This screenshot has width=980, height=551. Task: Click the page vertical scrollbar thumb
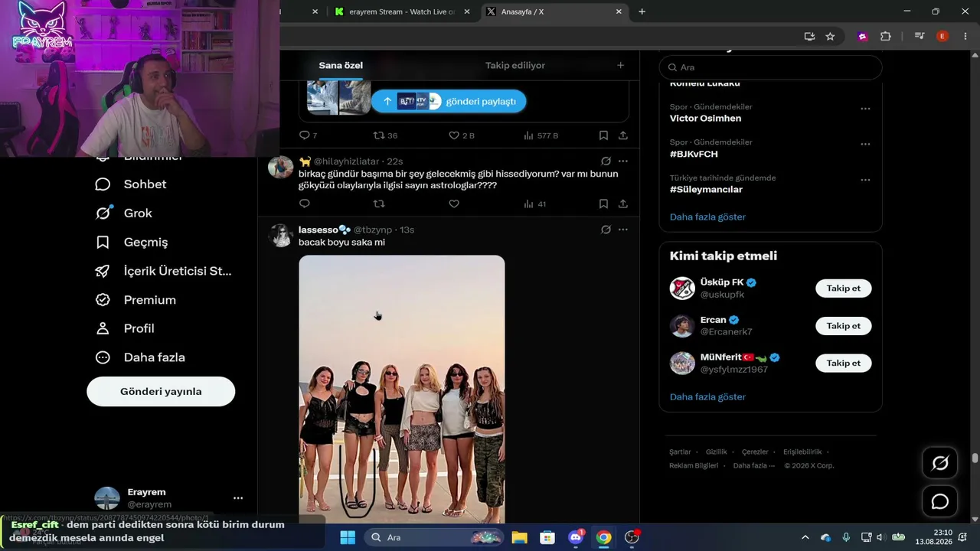point(975,458)
